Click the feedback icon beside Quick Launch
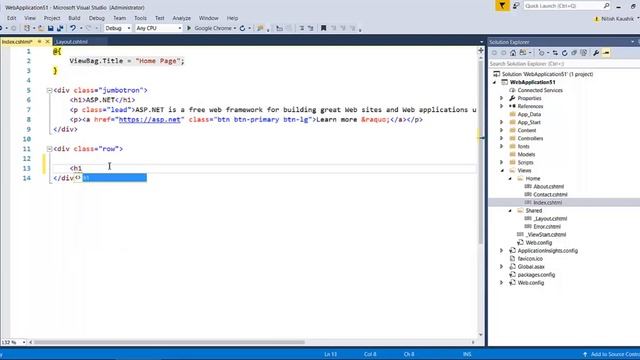Screen dimensions: 640x360 [x=516, y=6]
